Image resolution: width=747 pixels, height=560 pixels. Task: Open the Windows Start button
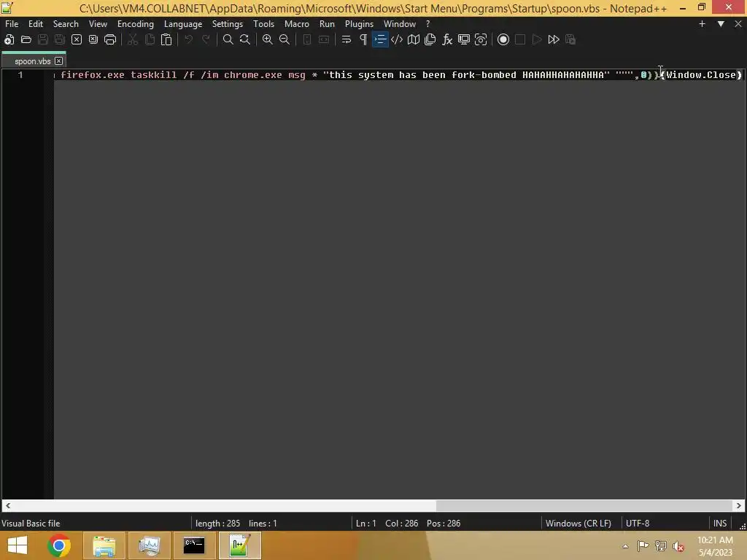tap(18, 545)
